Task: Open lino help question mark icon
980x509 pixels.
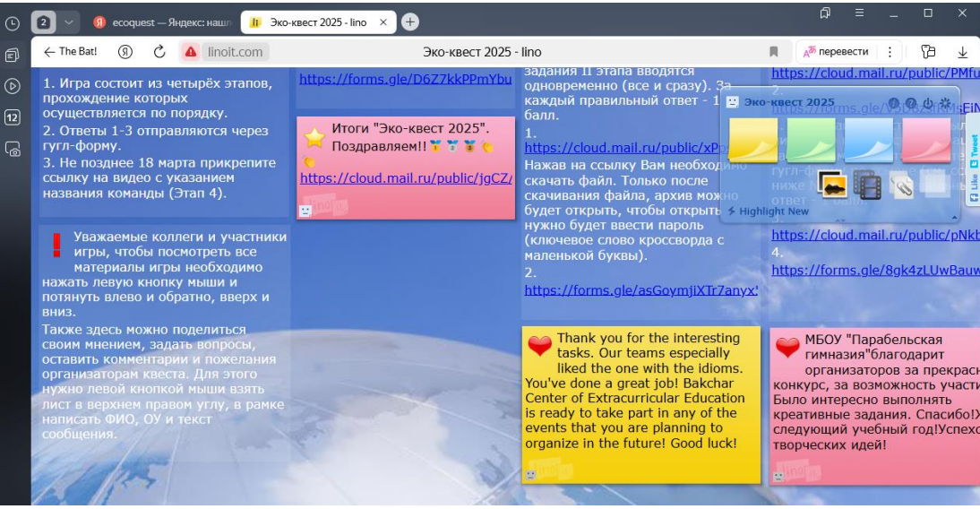Action: click(x=911, y=103)
